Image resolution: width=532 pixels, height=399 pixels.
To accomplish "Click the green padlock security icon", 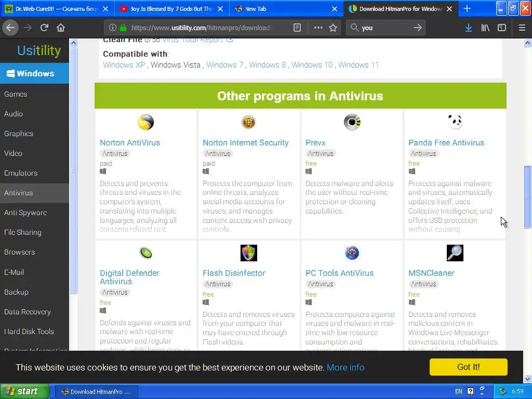I will coord(123,28).
